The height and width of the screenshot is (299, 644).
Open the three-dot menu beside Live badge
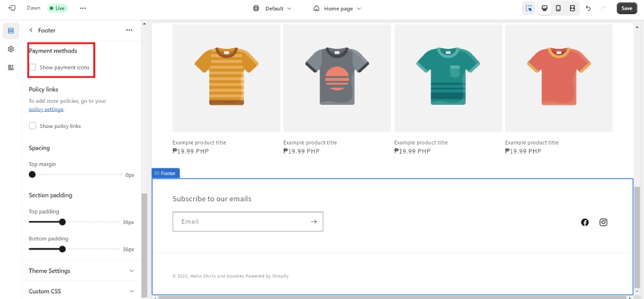(83, 8)
